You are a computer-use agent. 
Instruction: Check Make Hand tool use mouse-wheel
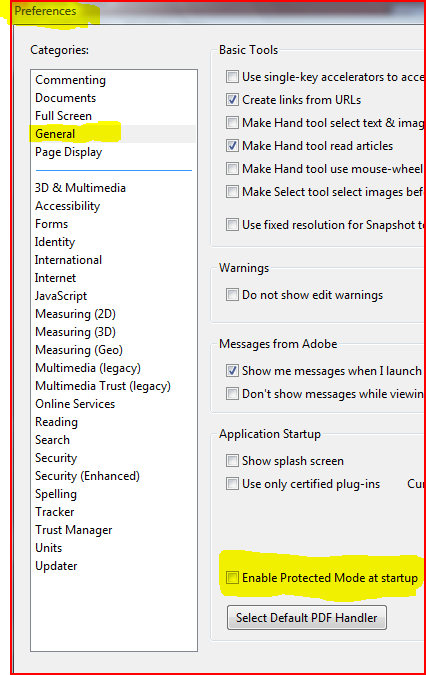pos(232,169)
